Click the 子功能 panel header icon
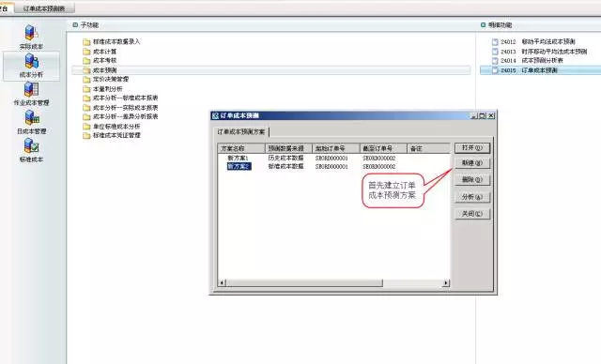 pyautogui.click(x=75, y=25)
